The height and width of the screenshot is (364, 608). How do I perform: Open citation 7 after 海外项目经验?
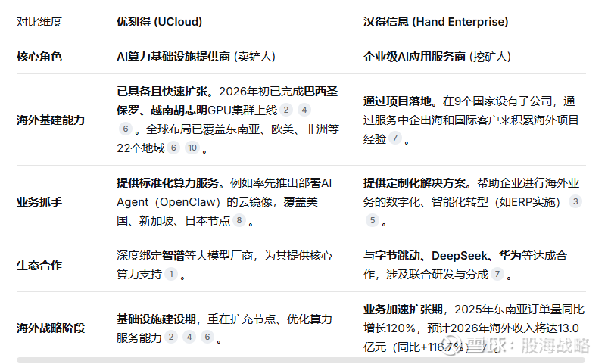[x=395, y=138]
